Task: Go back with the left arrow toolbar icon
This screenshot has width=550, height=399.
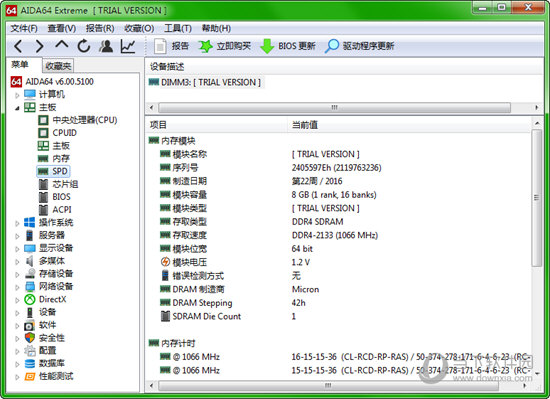Action: click(18, 46)
